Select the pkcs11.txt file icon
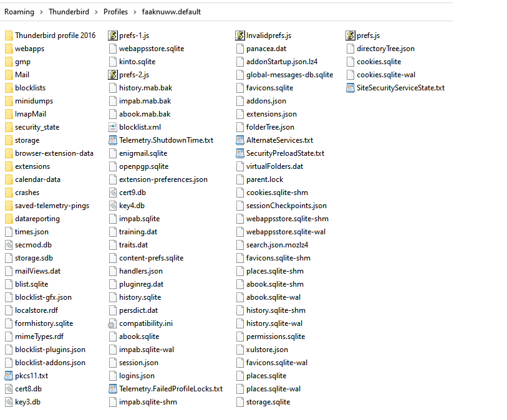Image resolution: width=507 pixels, height=420 pixels. point(9,376)
